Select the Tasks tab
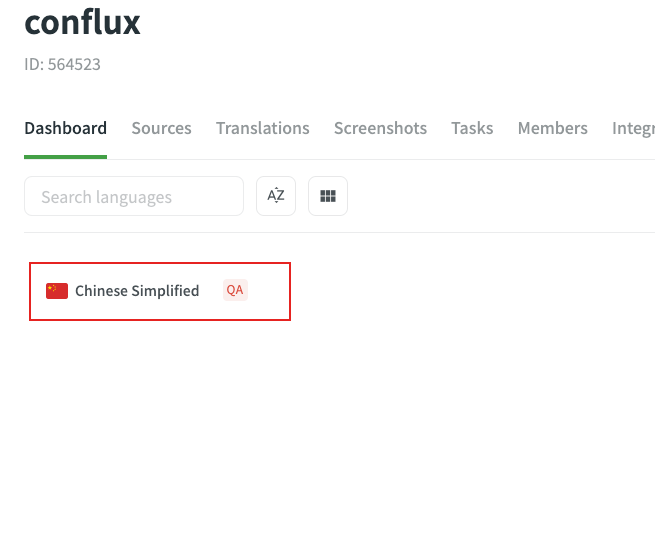 click(x=472, y=128)
